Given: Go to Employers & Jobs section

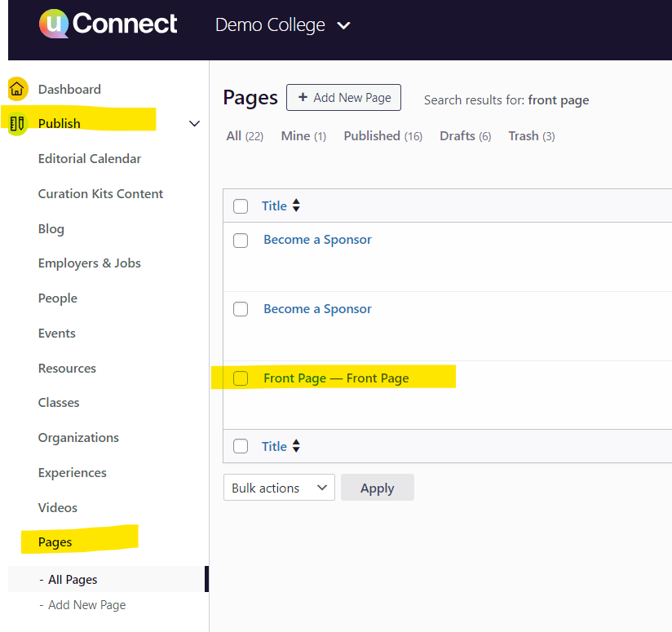Looking at the screenshot, I should pos(89,263).
